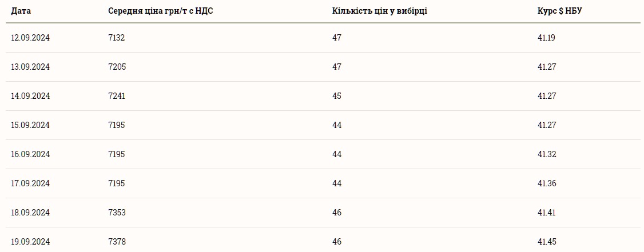Click the exchange rate 41.45

pyautogui.click(x=547, y=242)
